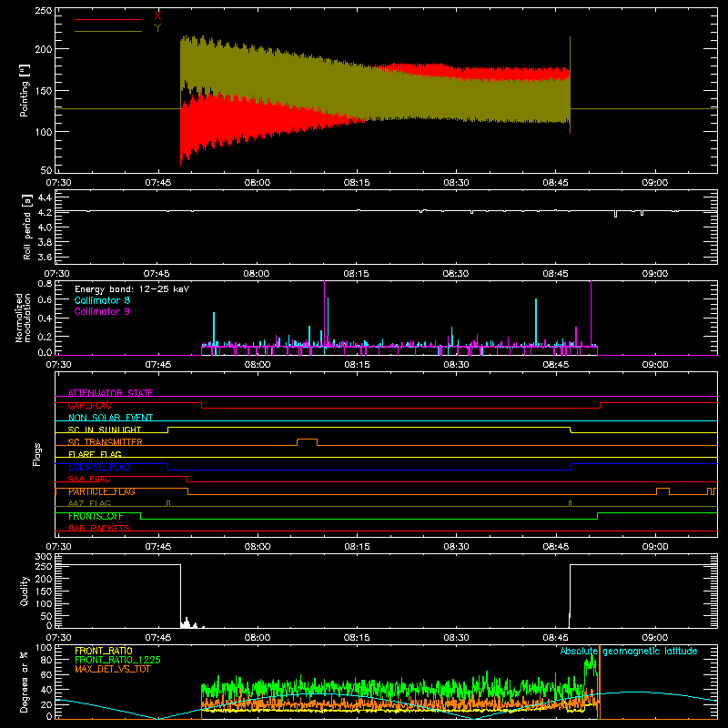
Task: Click the NON_SOLAR_EVENT flag label
Action: 110,418
